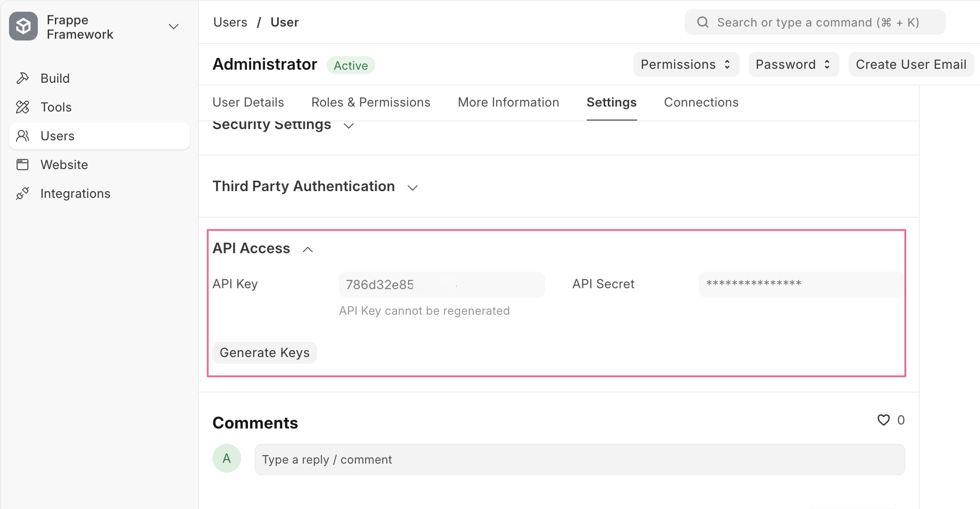This screenshot has width=980, height=509.
Task: Click the Users people icon in sidebar
Action: (22, 136)
